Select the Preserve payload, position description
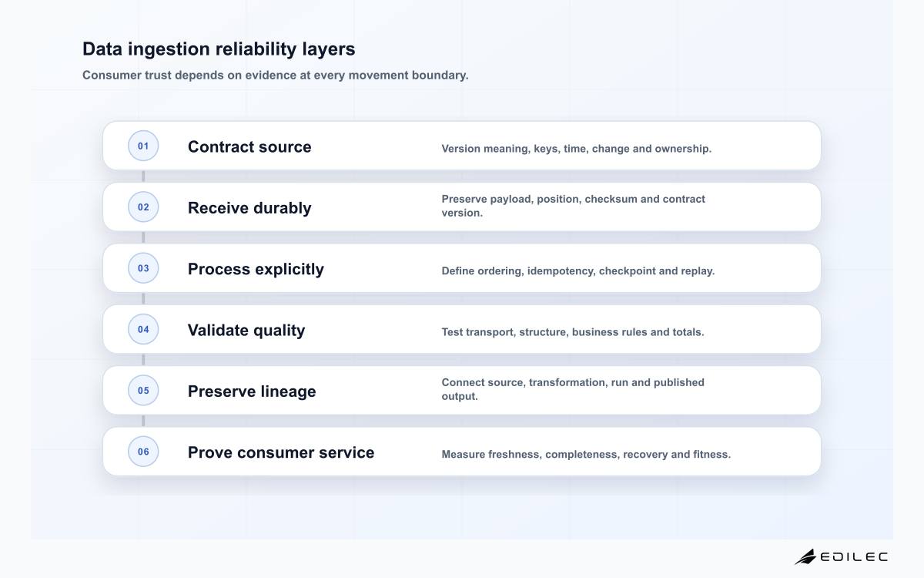Image resolution: width=924 pixels, height=578 pixels. click(x=573, y=206)
